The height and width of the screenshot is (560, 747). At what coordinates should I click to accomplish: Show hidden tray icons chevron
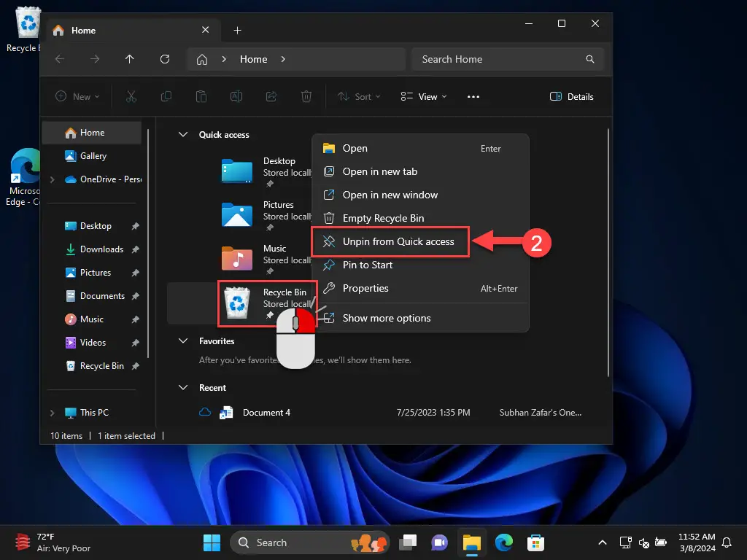(x=602, y=542)
